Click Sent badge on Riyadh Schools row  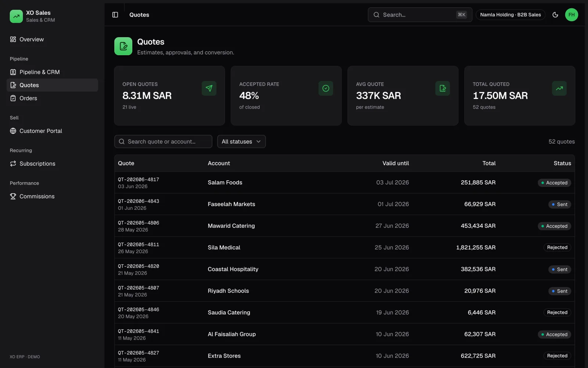click(560, 291)
